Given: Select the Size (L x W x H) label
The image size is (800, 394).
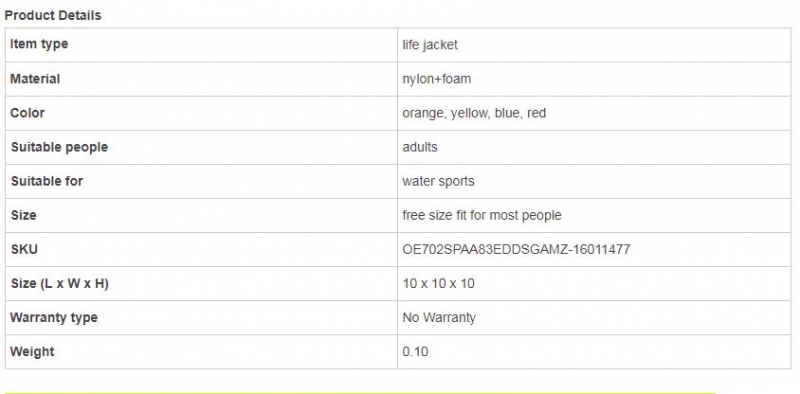Looking at the screenshot, I should click(59, 283).
